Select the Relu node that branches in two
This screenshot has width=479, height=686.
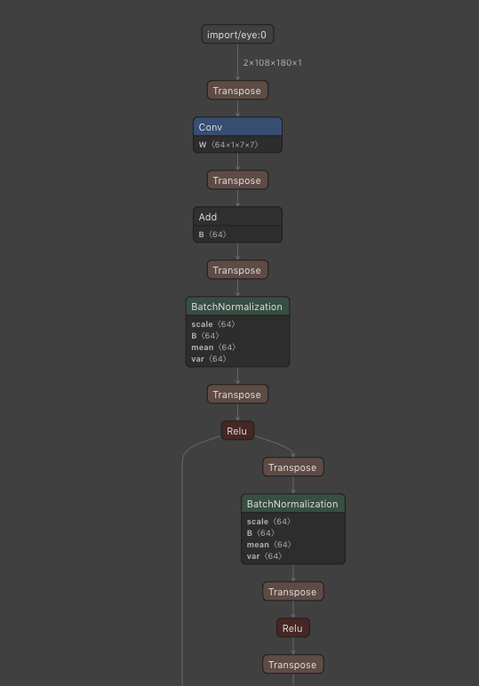pos(238,430)
